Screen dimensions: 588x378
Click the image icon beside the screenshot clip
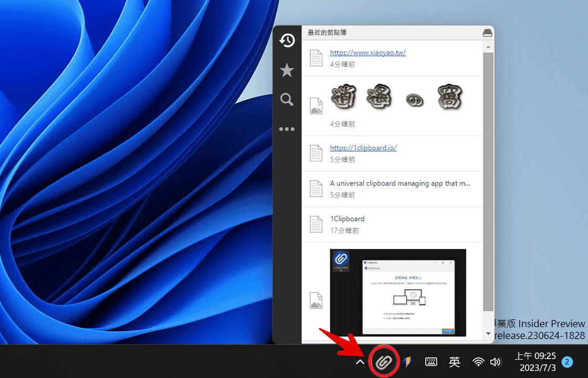(x=316, y=300)
